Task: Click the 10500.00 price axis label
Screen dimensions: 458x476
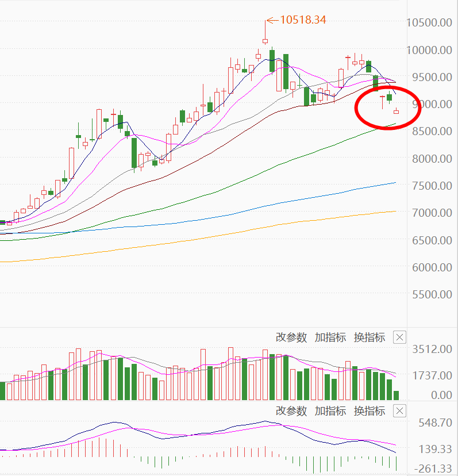Action: [x=429, y=23]
